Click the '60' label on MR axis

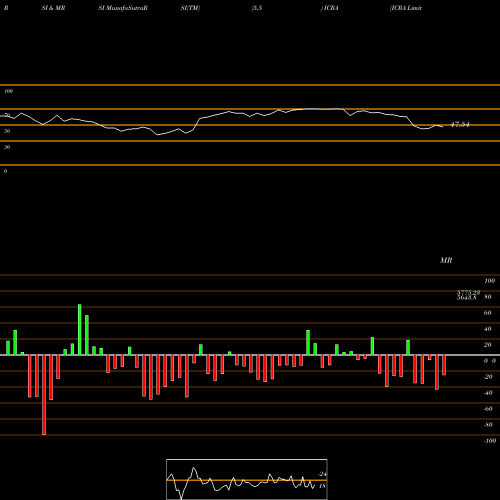(488, 313)
